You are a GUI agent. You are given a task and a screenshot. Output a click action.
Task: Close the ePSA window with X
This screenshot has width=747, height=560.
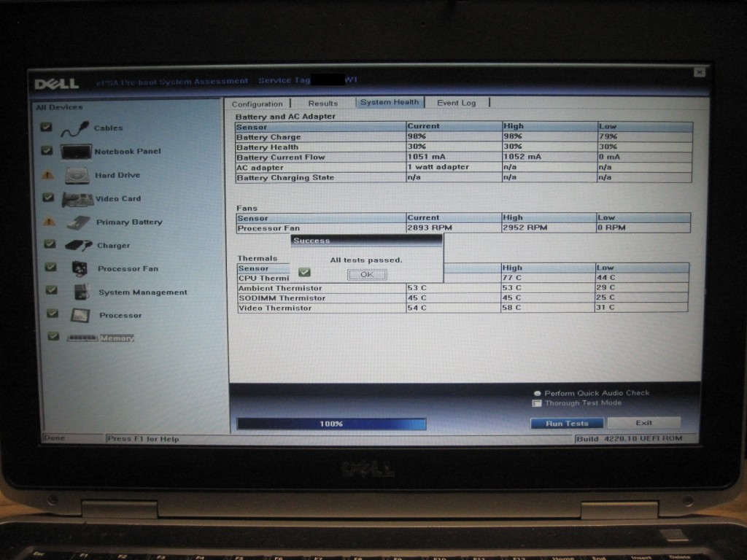point(699,72)
